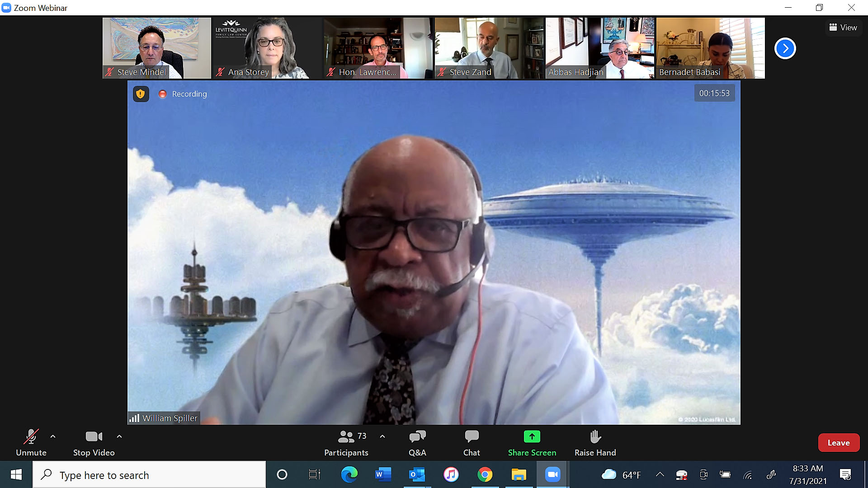Open the Wi-Fi network tray icon
The width and height of the screenshot is (868, 488).
tap(748, 474)
